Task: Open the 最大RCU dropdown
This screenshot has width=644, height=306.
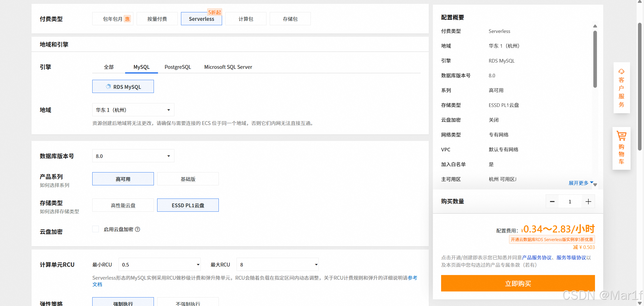Action: [x=278, y=265]
